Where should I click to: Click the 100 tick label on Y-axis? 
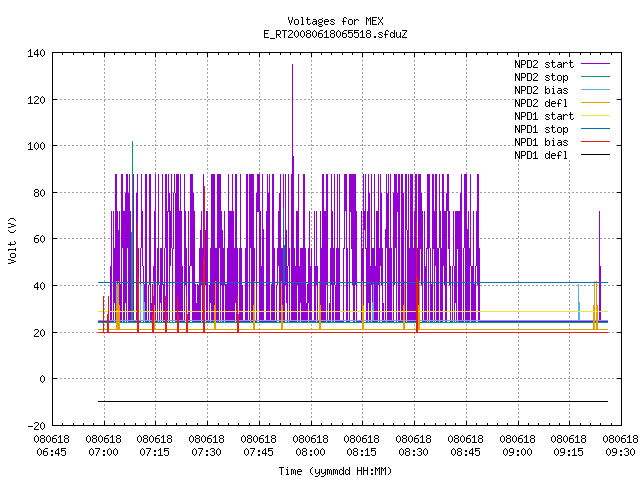[36, 146]
